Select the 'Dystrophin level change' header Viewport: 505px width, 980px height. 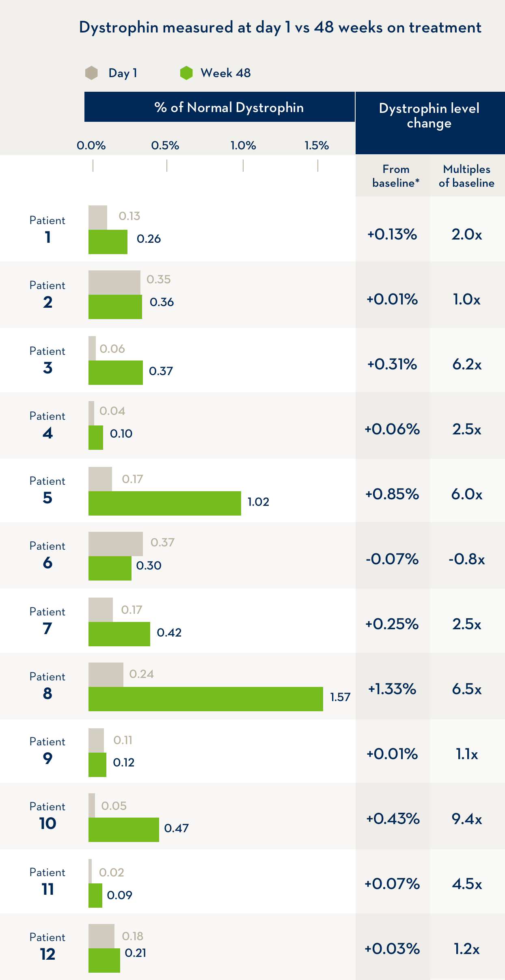tap(429, 116)
